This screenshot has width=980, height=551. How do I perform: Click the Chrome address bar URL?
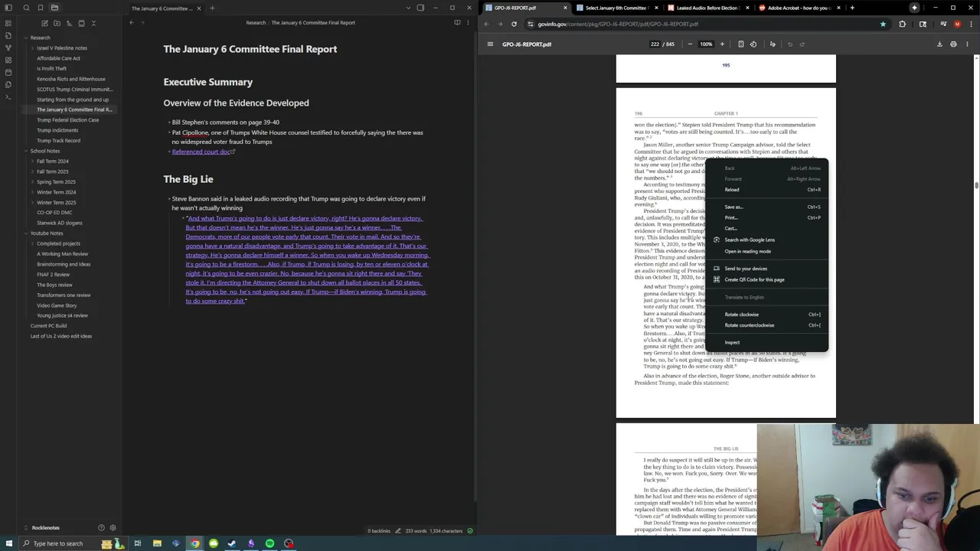coord(617,24)
